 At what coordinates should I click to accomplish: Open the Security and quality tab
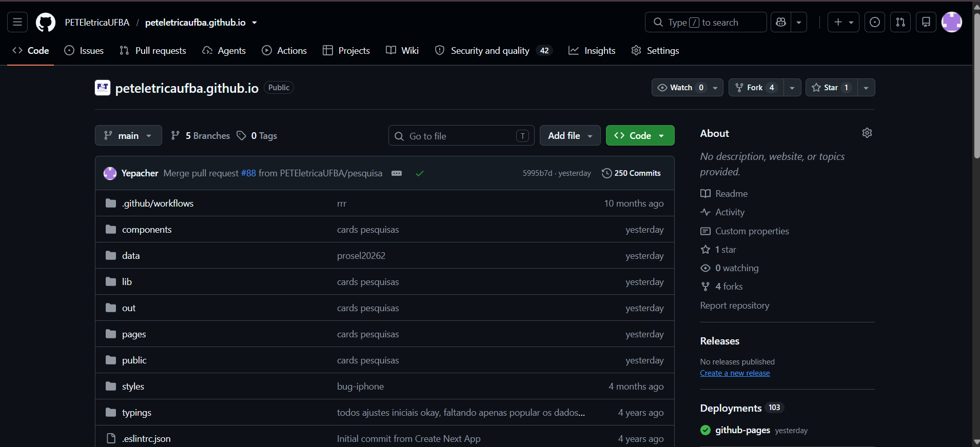pos(494,50)
